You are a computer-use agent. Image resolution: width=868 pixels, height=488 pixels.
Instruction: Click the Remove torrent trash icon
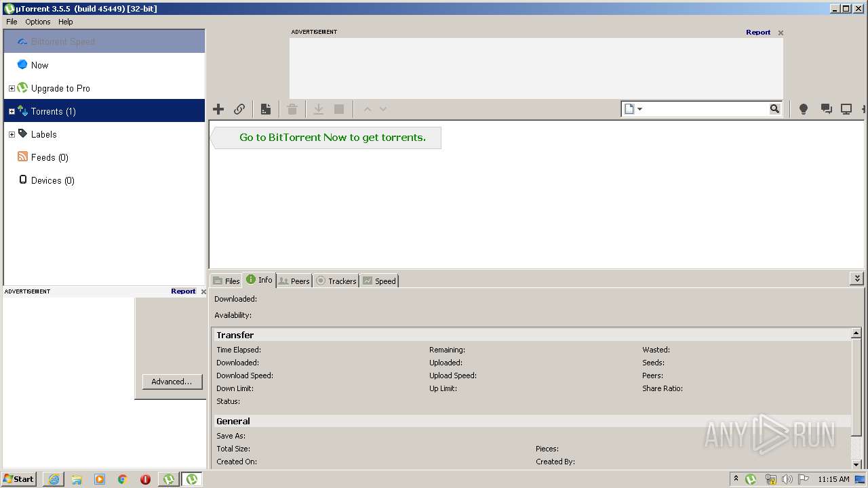pos(292,109)
